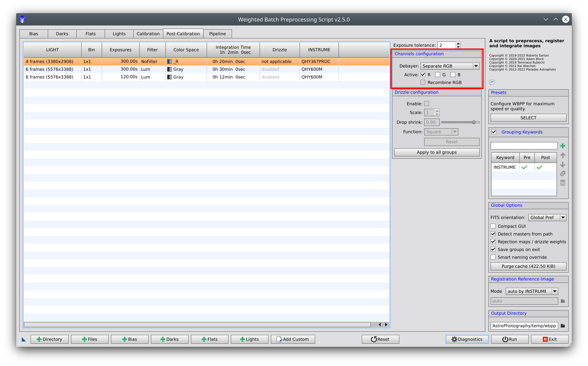588x366 pixels.
Task: Click presets SELECT button
Action: click(528, 118)
